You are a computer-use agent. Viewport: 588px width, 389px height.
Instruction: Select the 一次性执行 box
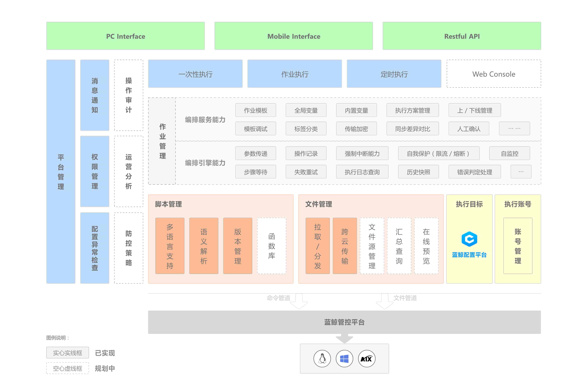(195, 74)
